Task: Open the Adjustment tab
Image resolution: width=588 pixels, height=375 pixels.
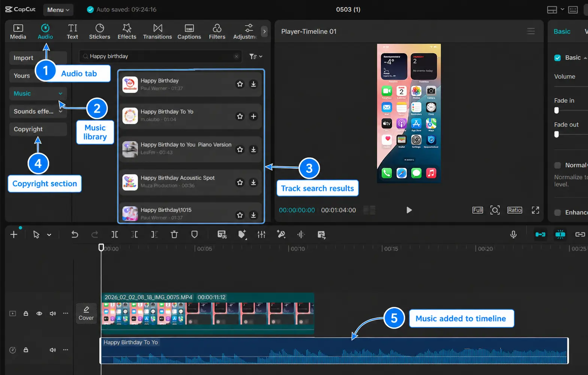Action: [x=245, y=31]
